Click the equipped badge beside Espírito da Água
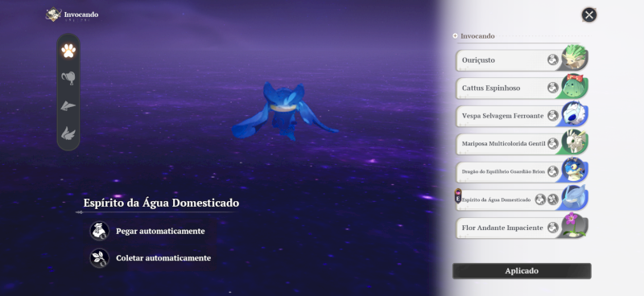The image size is (644, 296). 457,195
